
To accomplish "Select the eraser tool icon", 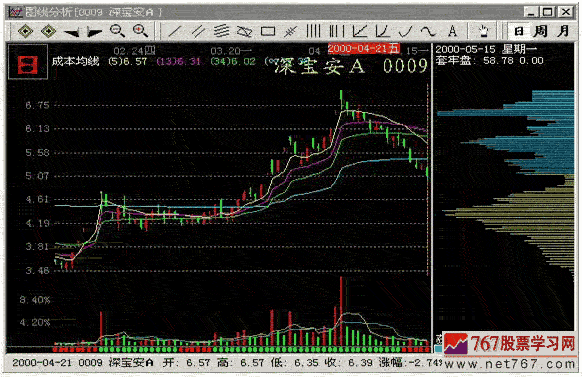I will [x=244, y=32].
